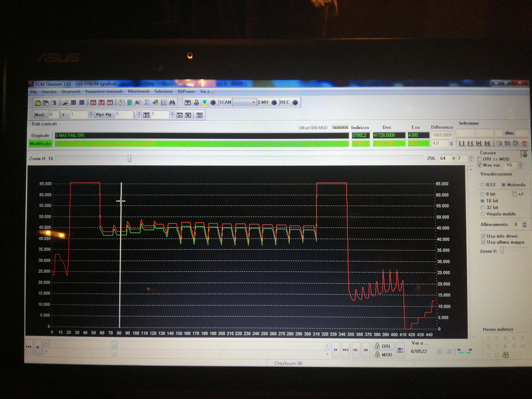532x399 pixels.
Task: Click the home icon in toolbar
Action: [38, 103]
